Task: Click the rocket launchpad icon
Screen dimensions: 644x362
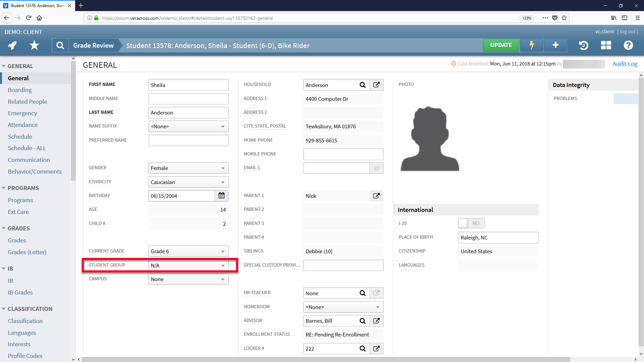Action: [x=12, y=45]
